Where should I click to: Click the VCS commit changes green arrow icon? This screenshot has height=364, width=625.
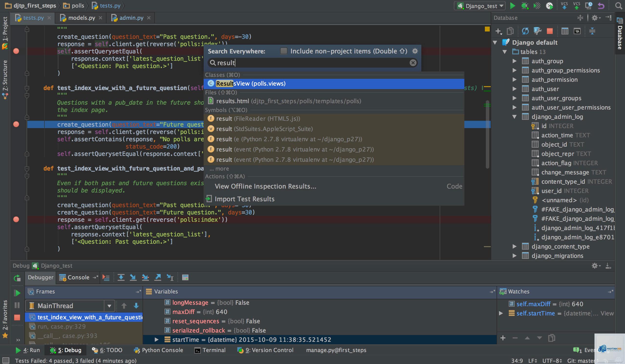(576, 6)
